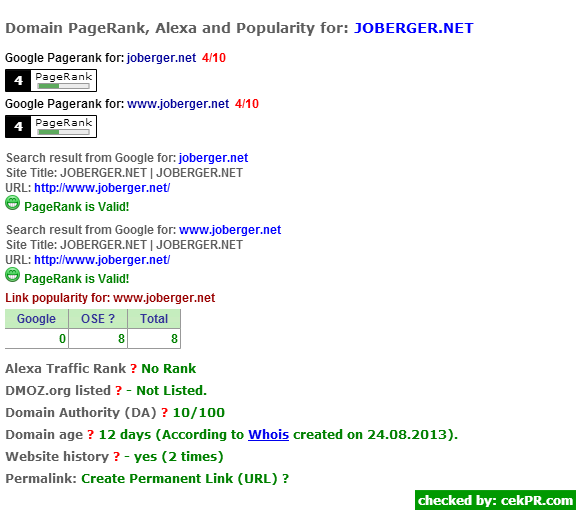Click PageRank 4 badge for joberger.net
Image resolution: width=586 pixels, height=518 pixels.
51,80
